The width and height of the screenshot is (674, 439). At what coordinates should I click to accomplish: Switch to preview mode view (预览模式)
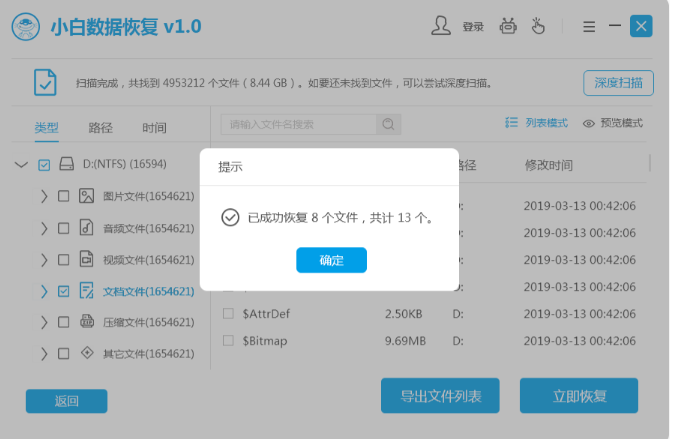pos(612,123)
